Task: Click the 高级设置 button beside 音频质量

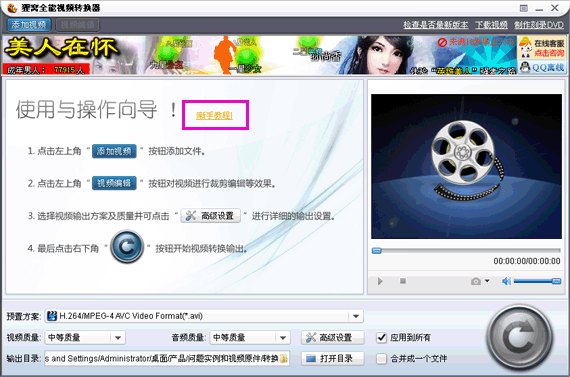Action: 332,337
